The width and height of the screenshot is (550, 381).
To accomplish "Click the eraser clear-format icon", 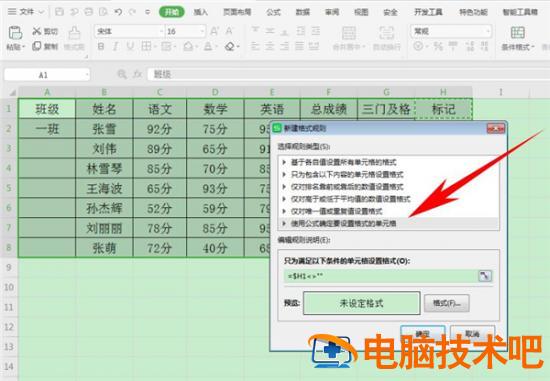I will pos(230,46).
